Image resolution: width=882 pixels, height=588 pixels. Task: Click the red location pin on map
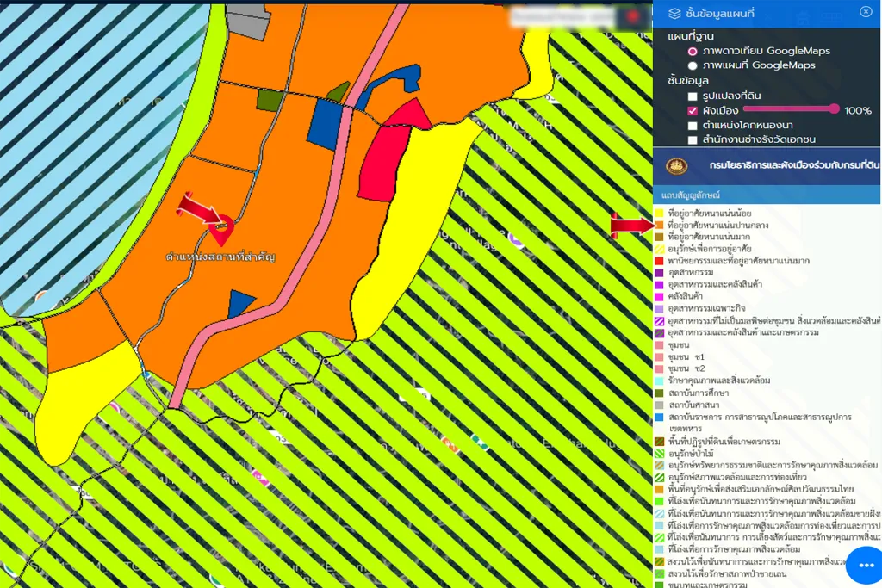tap(221, 229)
